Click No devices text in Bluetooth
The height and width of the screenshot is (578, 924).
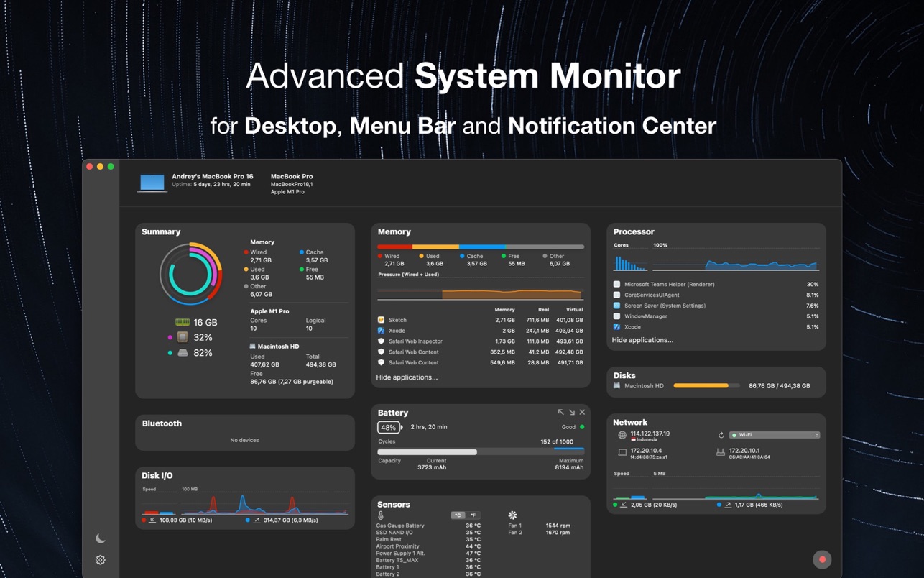point(244,440)
